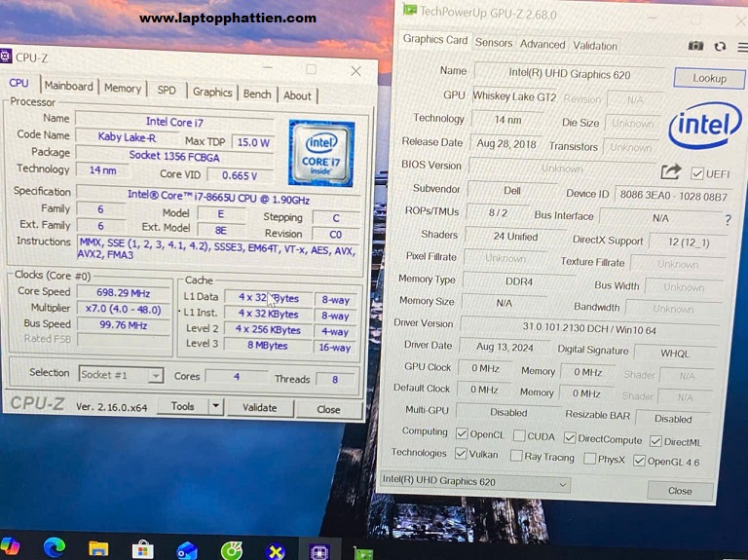Switch to the Bench tab
Screen dimensions: 748x560
257,93
